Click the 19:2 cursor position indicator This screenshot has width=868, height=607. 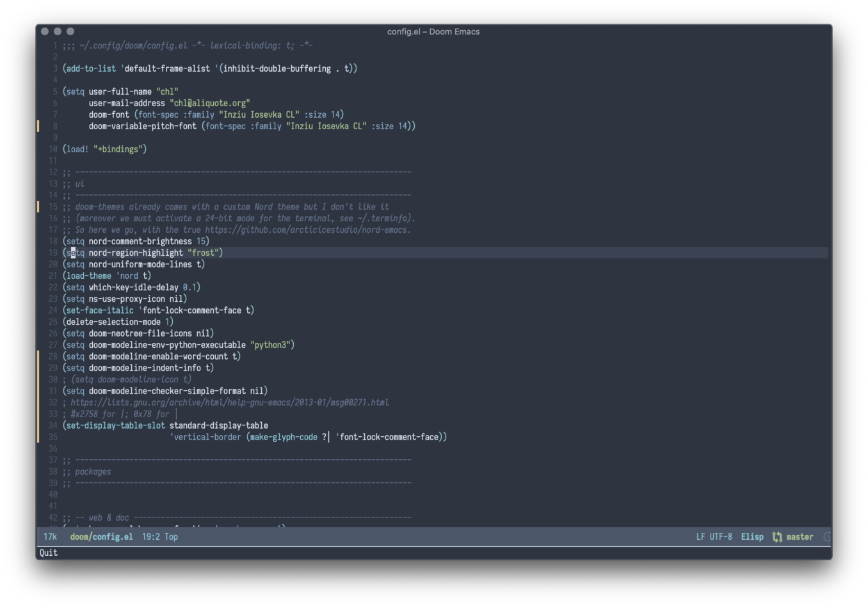(x=150, y=537)
